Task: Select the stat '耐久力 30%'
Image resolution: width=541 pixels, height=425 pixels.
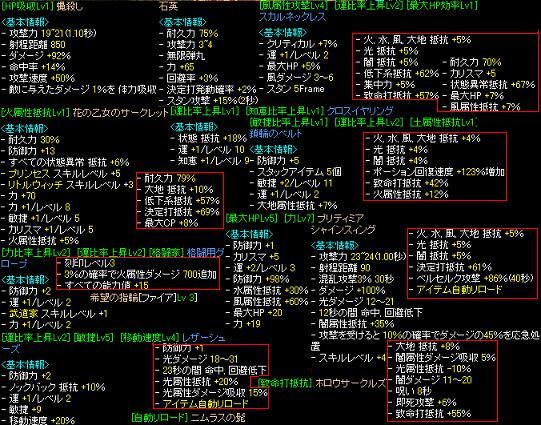Action: click(34, 140)
